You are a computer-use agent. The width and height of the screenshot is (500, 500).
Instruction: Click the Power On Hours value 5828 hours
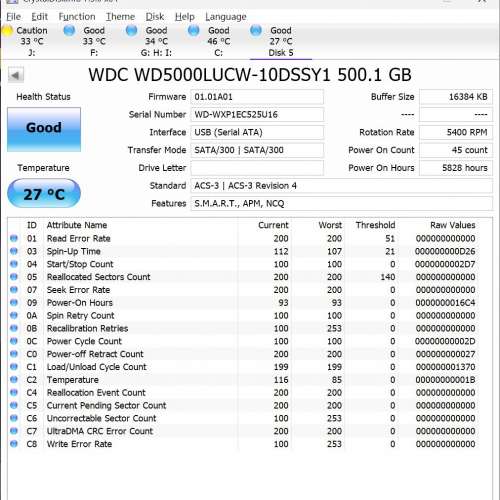coord(456,168)
